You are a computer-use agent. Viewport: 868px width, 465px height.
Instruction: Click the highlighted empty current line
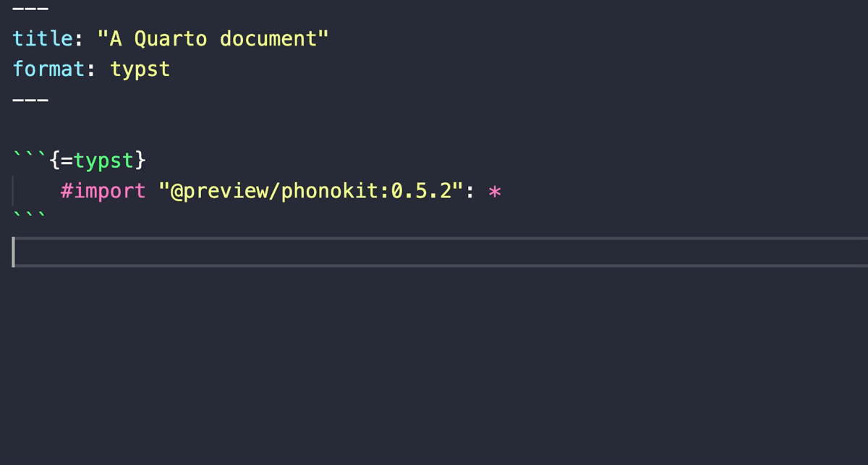434,252
